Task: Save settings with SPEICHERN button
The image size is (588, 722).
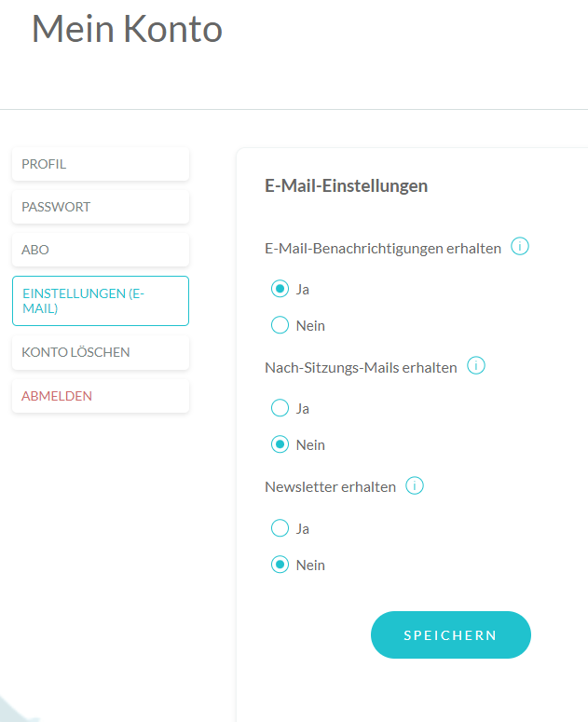Action: (450, 635)
